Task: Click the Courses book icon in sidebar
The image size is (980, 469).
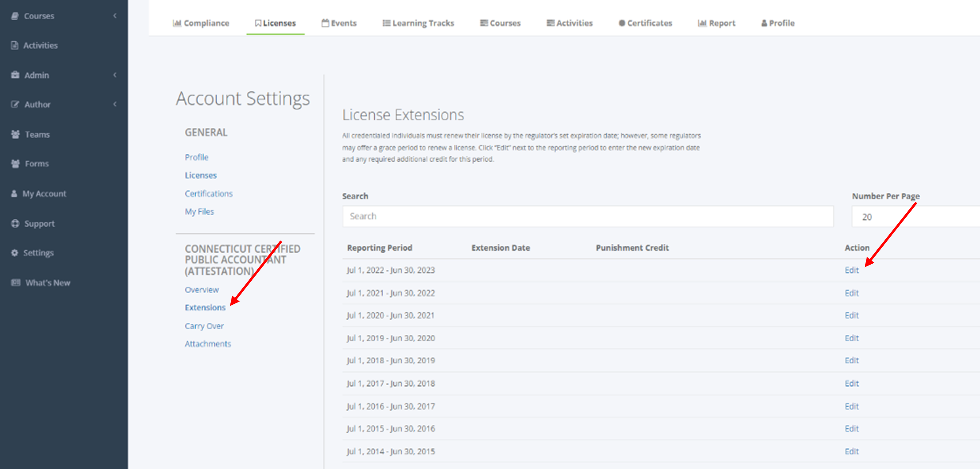Action: tap(15, 16)
